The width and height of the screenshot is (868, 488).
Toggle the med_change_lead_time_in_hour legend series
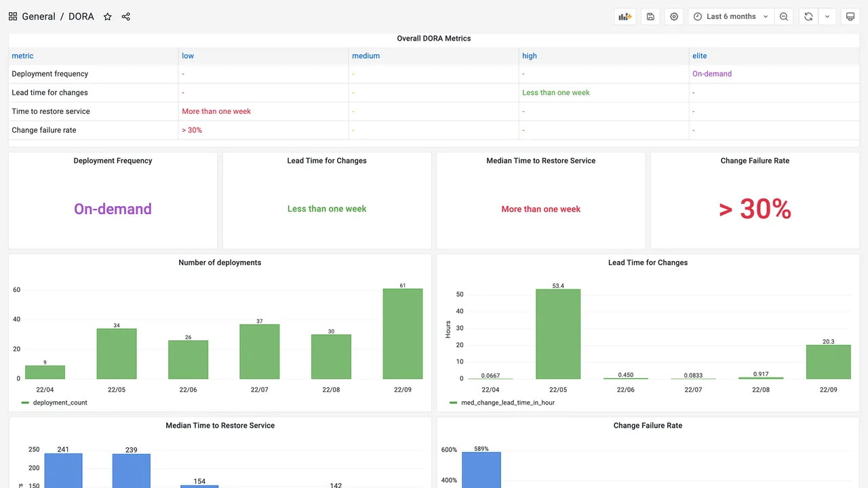click(x=508, y=403)
